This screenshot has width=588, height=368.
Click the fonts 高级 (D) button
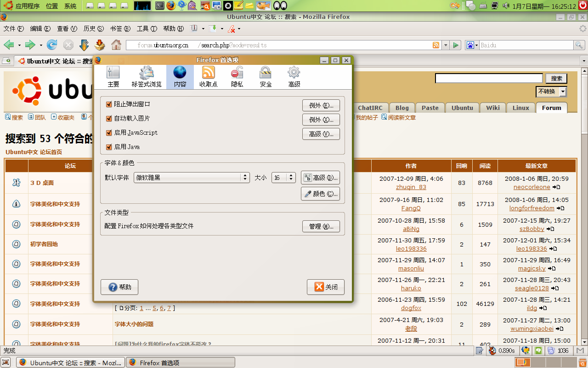[321, 178]
